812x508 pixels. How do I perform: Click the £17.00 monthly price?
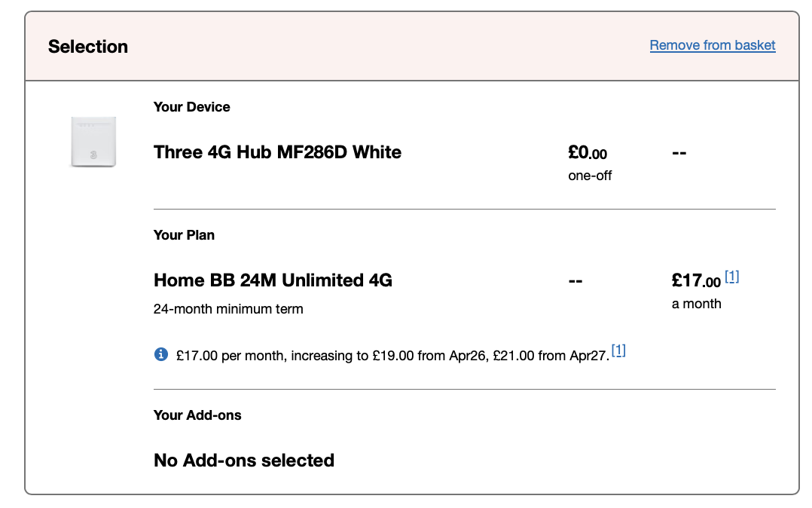click(x=696, y=281)
